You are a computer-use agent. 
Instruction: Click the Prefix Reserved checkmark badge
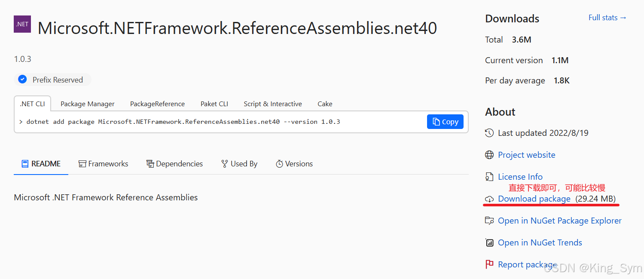[x=22, y=79]
